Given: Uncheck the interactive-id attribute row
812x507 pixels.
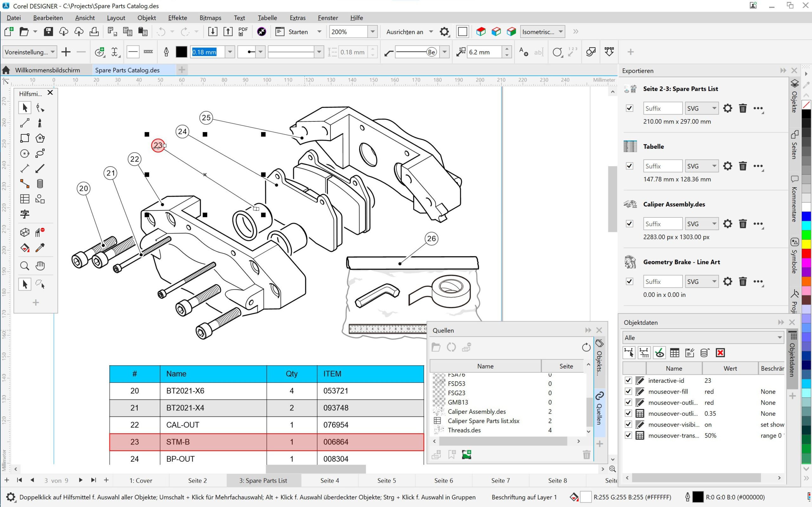Looking at the screenshot, I should pyautogui.click(x=629, y=380).
